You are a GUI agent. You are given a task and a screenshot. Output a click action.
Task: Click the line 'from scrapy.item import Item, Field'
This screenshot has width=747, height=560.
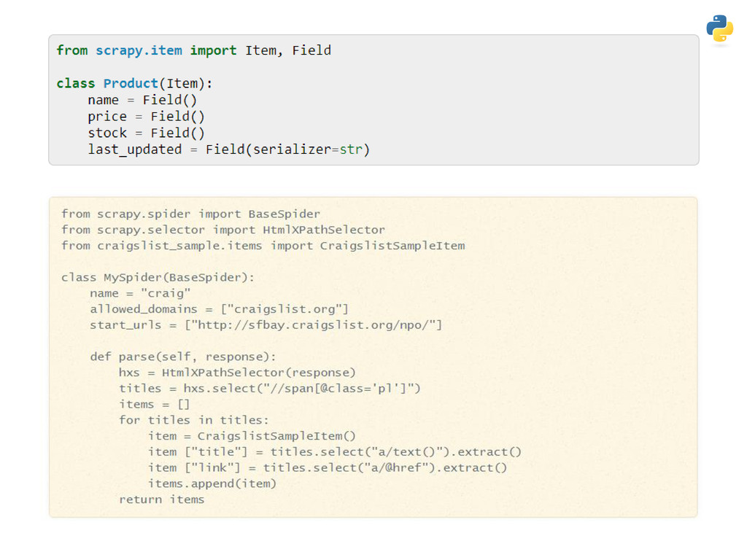[x=194, y=50]
